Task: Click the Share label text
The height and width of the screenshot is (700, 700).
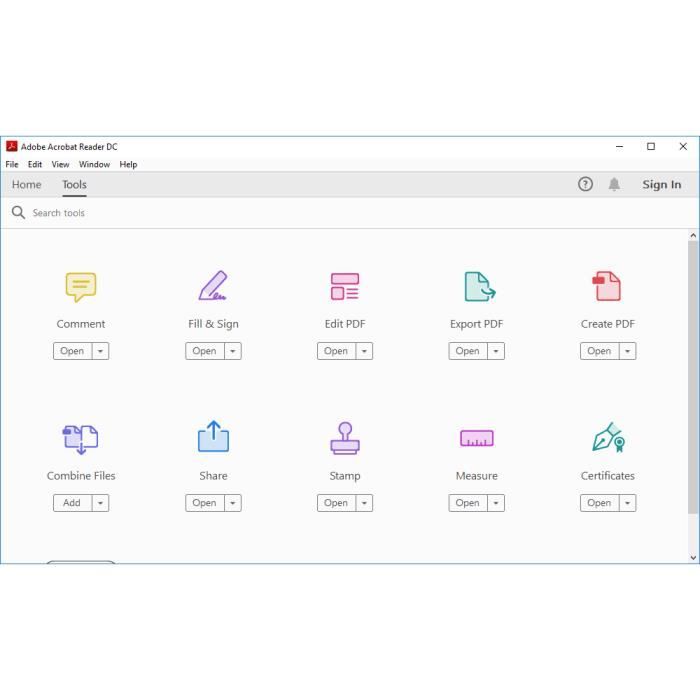Action: coord(213,475)
